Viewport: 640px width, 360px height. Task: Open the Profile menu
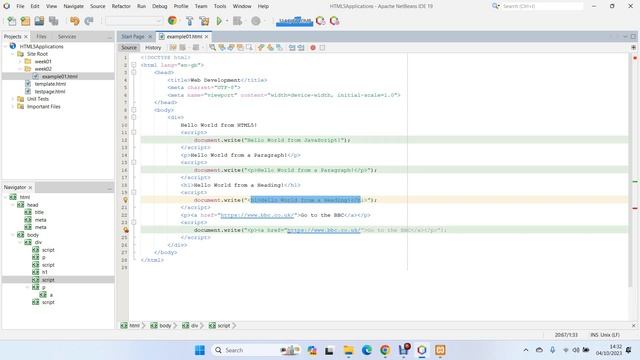[x=181, y=7]
